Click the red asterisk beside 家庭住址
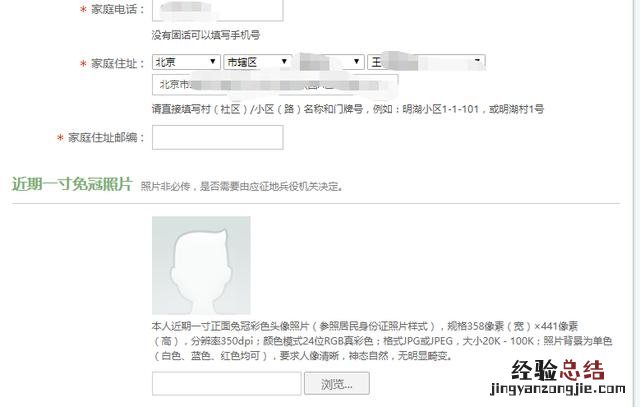 tap(83, 64)
